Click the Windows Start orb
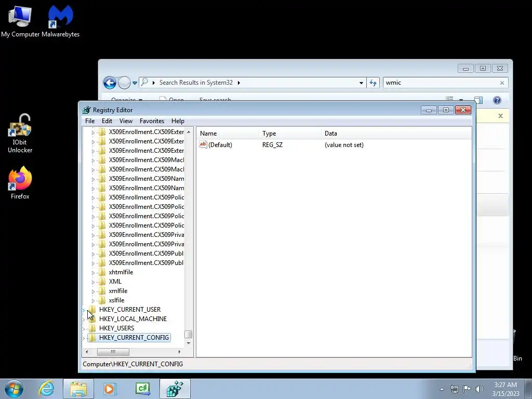532x399 pixels. pos(14,389)
